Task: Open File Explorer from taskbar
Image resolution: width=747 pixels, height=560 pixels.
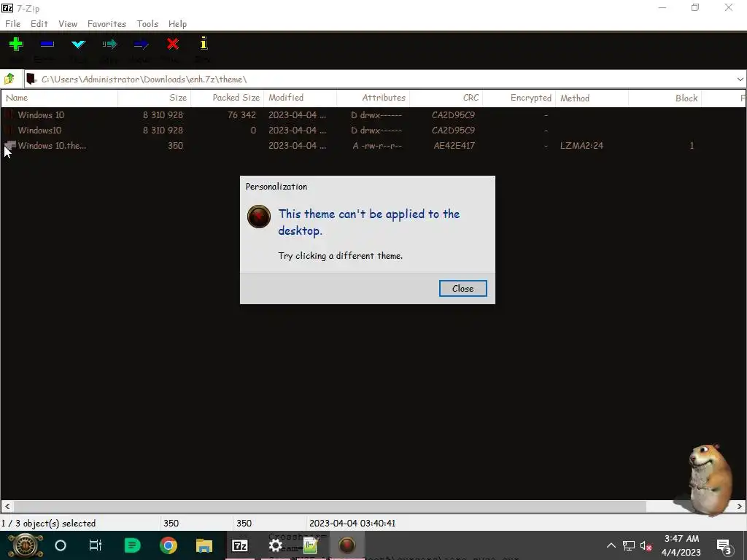Action: click(x=204, y=545)
